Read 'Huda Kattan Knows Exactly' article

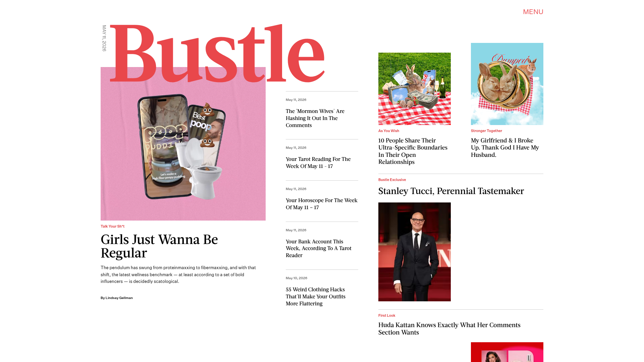(x=449, y=328)
